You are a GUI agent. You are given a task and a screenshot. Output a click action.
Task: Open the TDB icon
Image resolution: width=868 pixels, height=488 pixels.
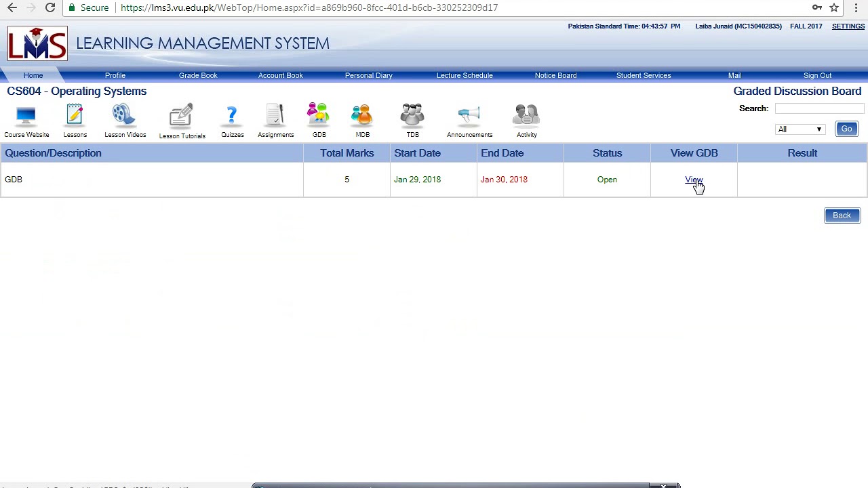click(412, 116)
